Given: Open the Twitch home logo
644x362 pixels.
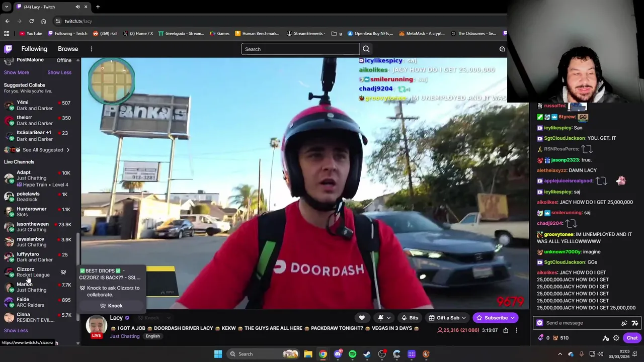Looking at the screenshot, I should tap(8, 49).
